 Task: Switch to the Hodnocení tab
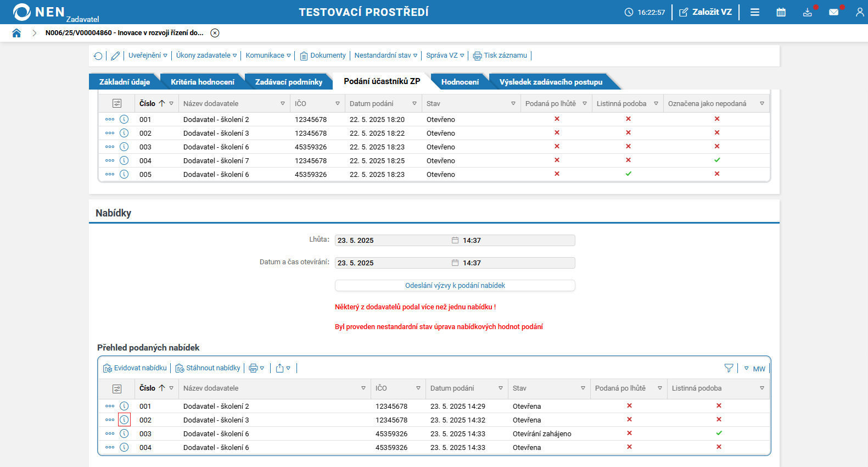(x=460, y=82)
